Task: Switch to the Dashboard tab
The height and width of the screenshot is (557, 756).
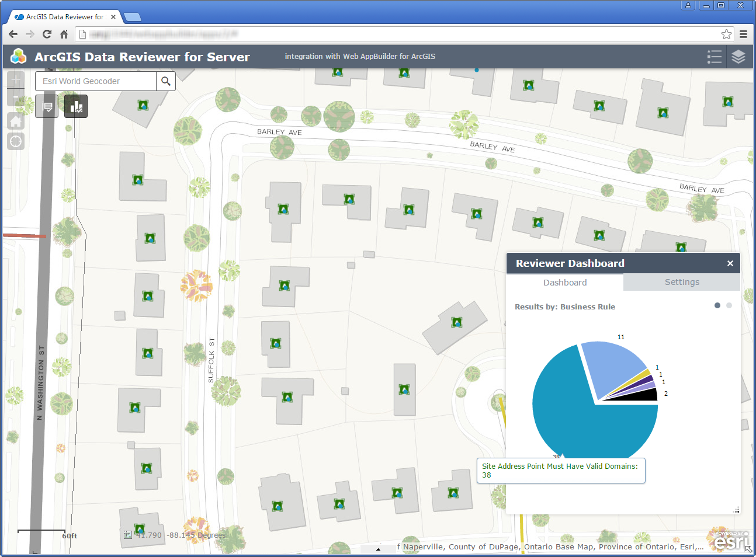Action: (x=565, y=283)
